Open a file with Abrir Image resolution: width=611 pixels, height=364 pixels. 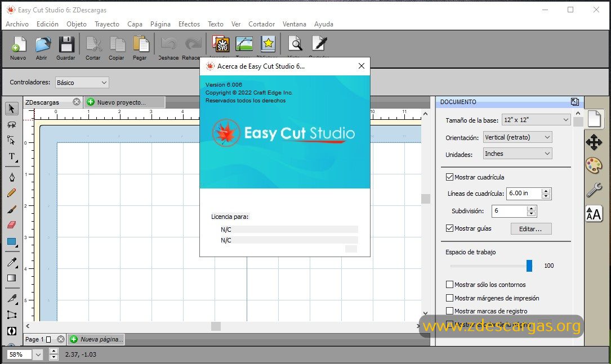click(42, 44)
